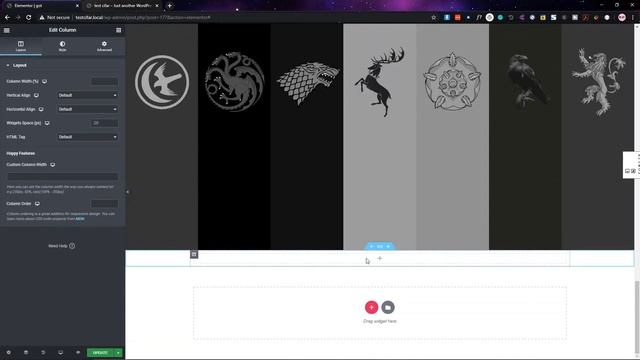
Task: Click the Widgets Space input field
Action: 104,123
